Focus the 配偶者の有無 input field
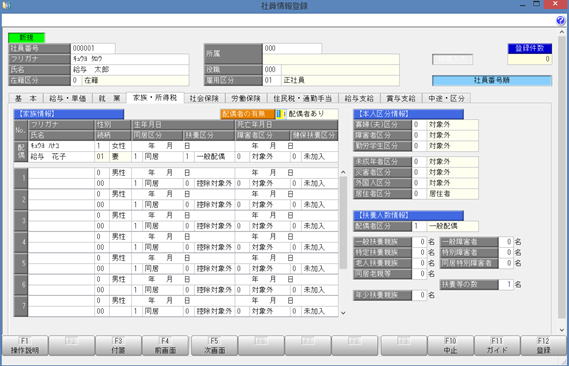 [280, 114]
